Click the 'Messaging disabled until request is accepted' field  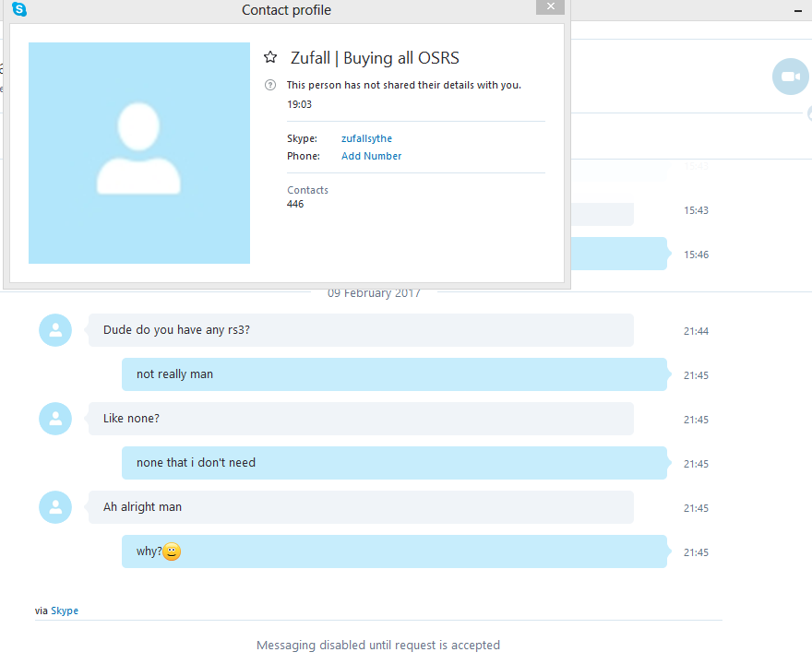(378, 645)
